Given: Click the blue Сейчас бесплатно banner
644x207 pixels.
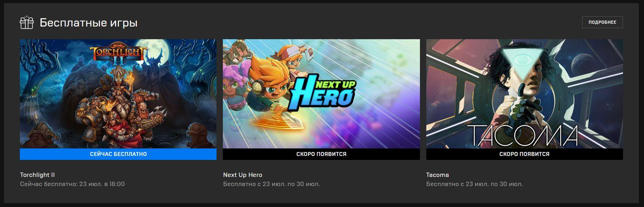Looking at the screenshot, I should 118,154.
